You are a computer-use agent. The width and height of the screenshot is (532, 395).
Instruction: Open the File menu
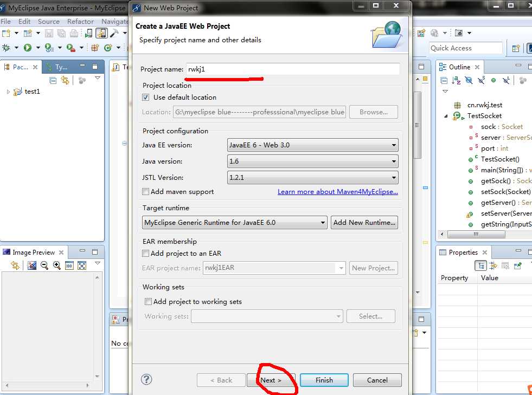pos(6,21)
